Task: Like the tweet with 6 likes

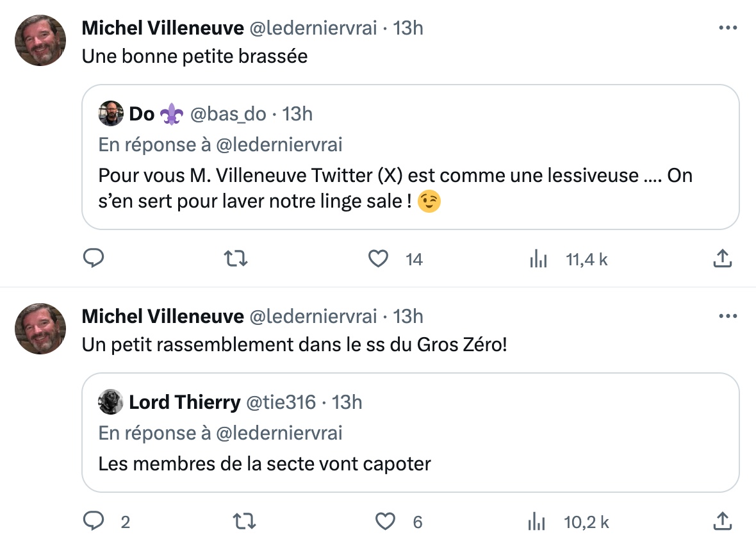Action: click(385, 522)
